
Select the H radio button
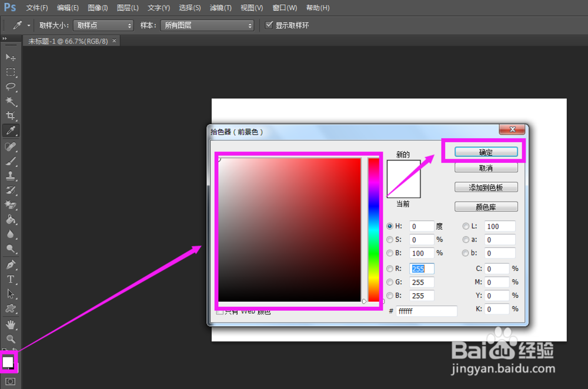390,226
